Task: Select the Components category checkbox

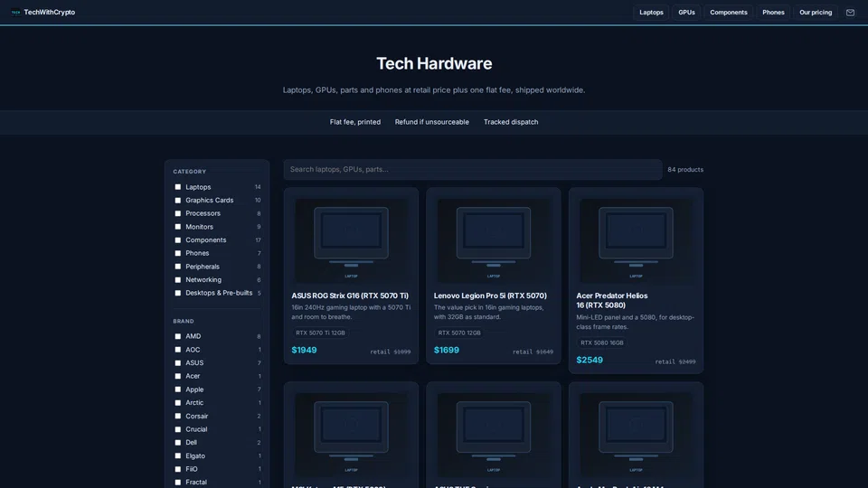Action: tap(178, 240)
